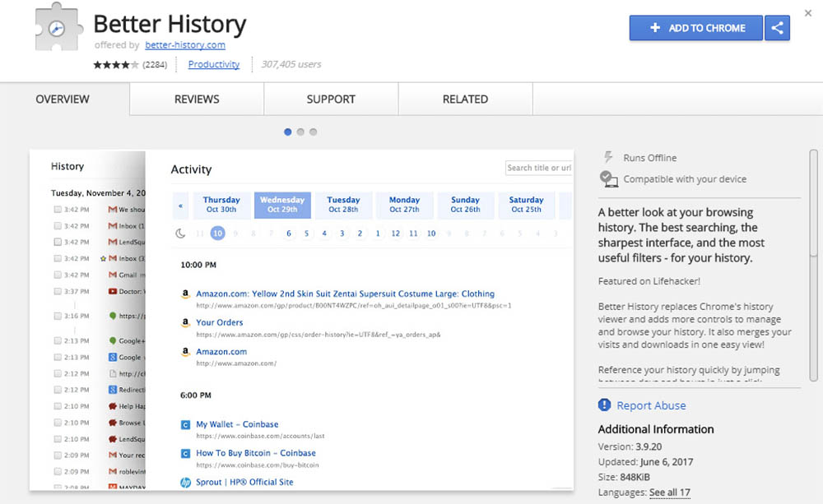Select the second carousel dot
The image size is (823, 504).
pyautogui.click(x=300, y=132)
